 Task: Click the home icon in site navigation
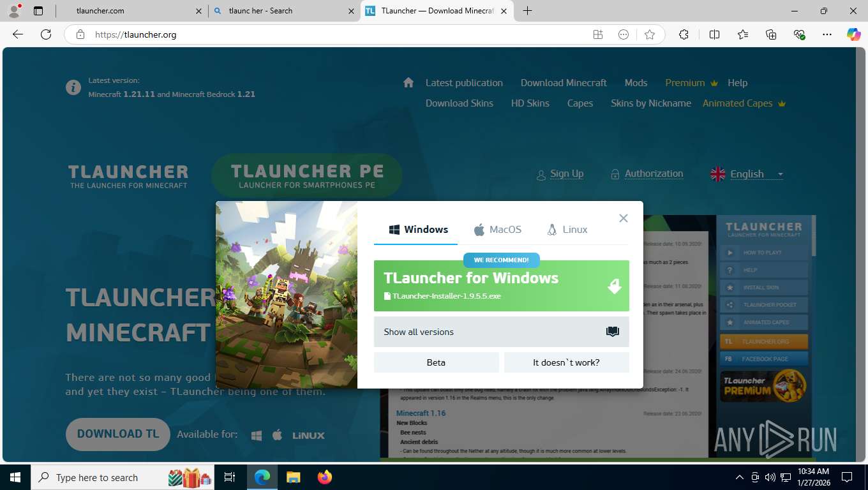[408, 82]
